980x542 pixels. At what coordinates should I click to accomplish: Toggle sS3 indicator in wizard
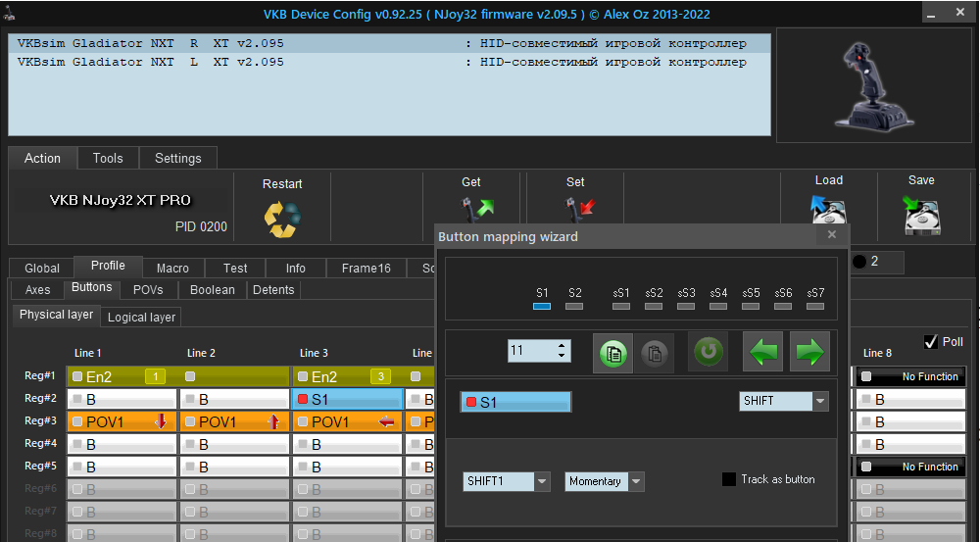(686, 307)
